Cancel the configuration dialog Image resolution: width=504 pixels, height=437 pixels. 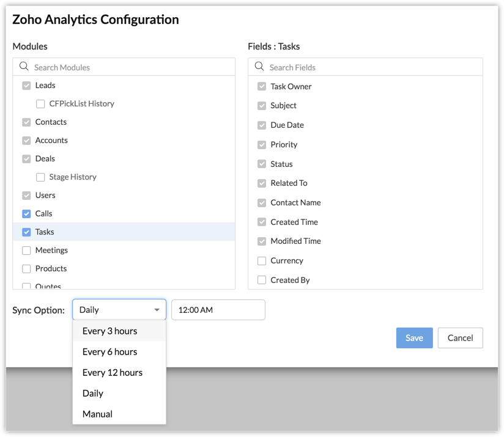(460, 338)
